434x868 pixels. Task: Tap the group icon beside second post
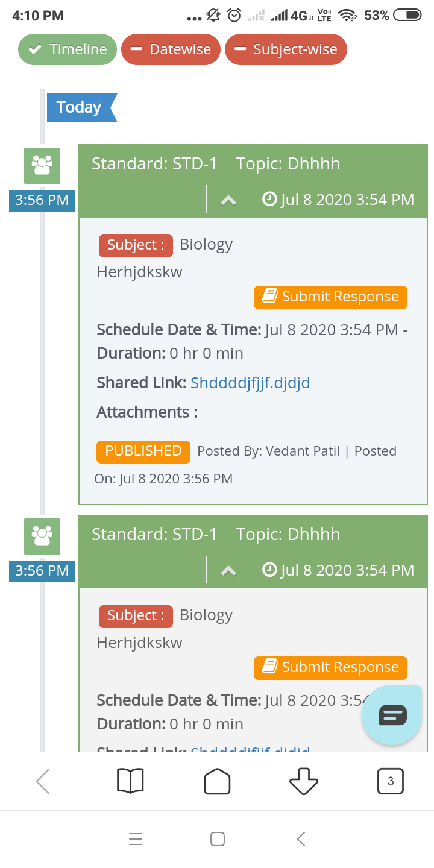point(42,536)
